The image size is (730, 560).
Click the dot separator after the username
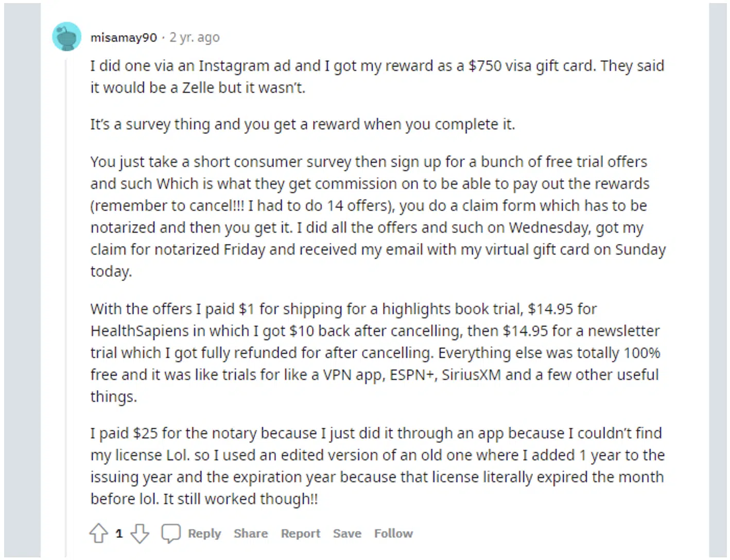pos(163,37)
